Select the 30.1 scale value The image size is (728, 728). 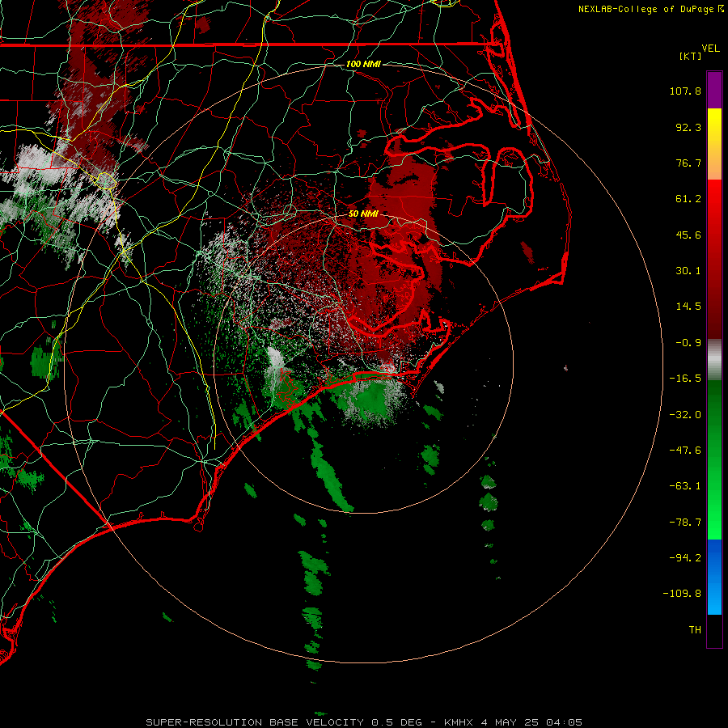[688, 271]
